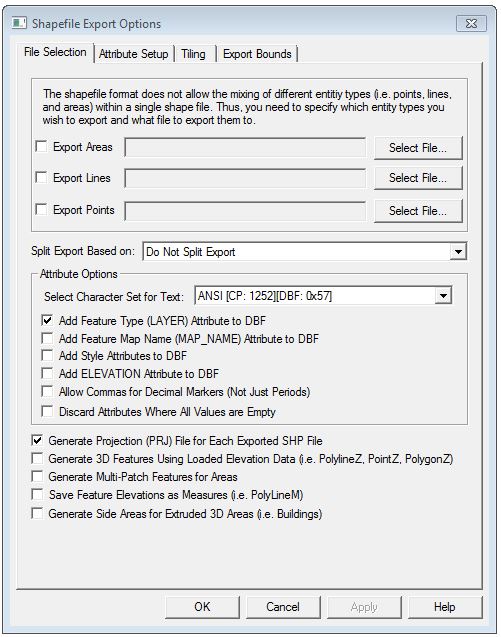The image size is (501, 637).
Task: Click the Shapefile Export Options title icon
Action: [x=20, y=23]
